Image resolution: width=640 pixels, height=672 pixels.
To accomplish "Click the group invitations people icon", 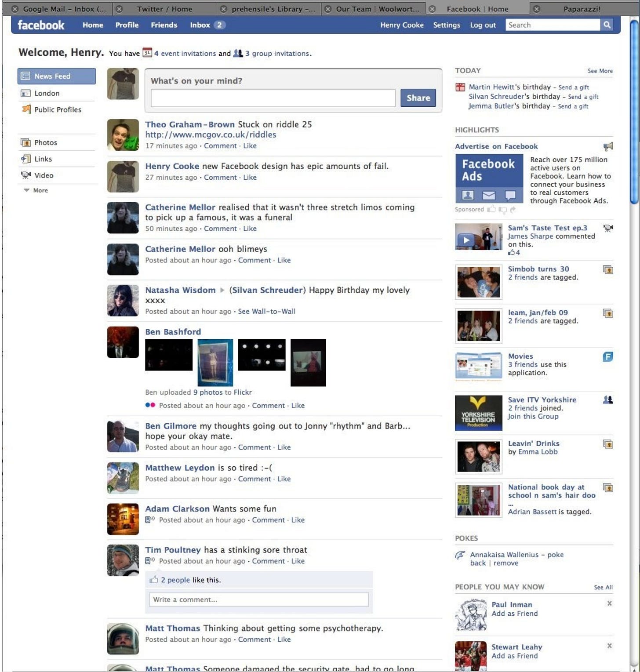I will click(x=238, y=53).
